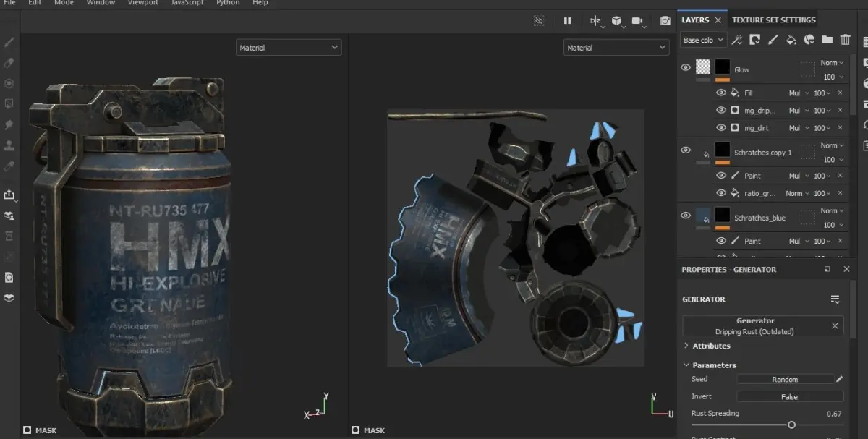The image size is (868, 439).
Task: Hide the Glow layer
Action: point(686,67)
